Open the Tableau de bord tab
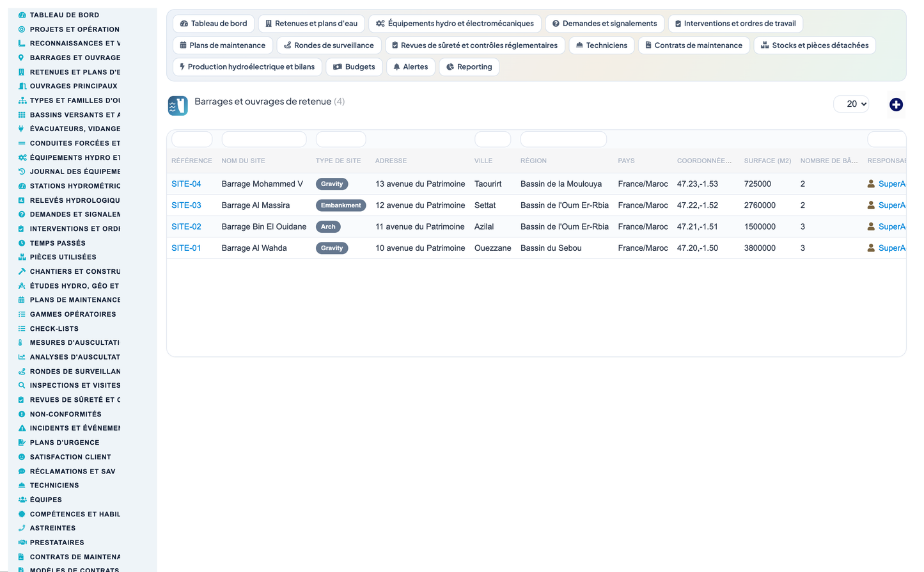This screenshot has width=924, height=572. click(x=214, y=24)
